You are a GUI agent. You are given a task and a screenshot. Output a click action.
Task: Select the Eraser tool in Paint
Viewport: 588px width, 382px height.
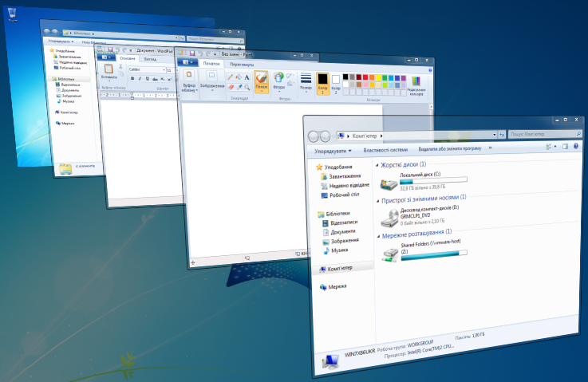[231, 87]
